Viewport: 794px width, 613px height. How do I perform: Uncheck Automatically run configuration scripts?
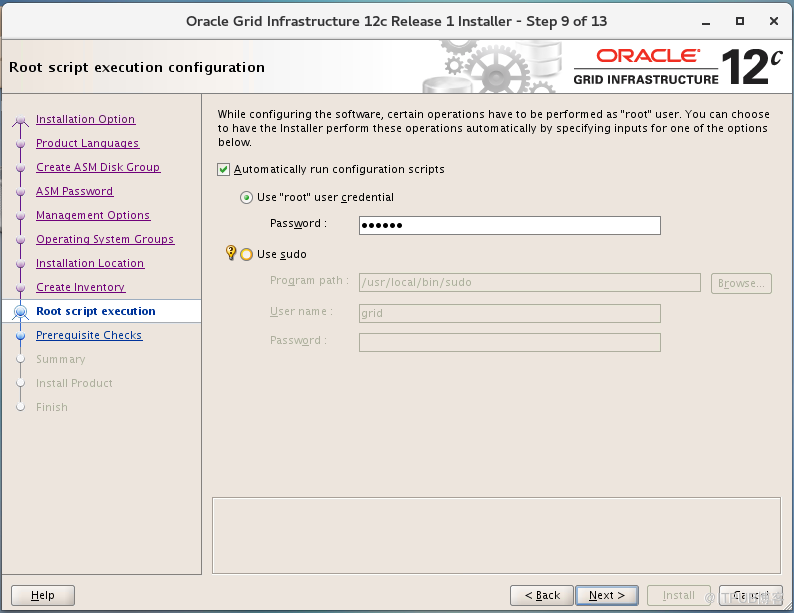pyautogui.click(x=223, y=170)
